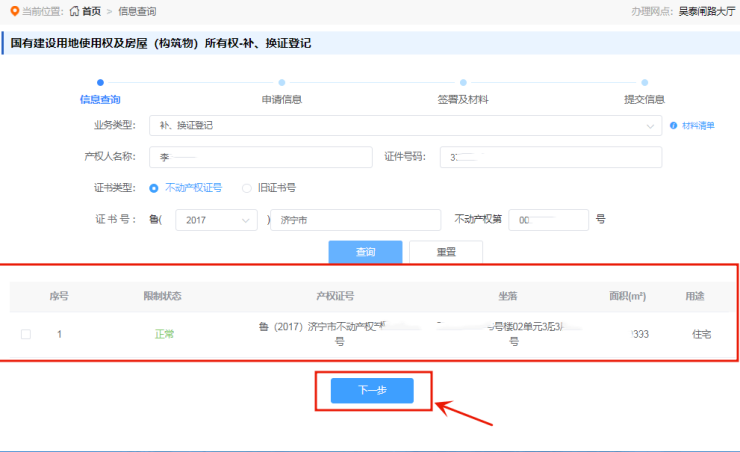Click the 济宁市 city input field
Viewport: 740px width, 452px height.
357,220
